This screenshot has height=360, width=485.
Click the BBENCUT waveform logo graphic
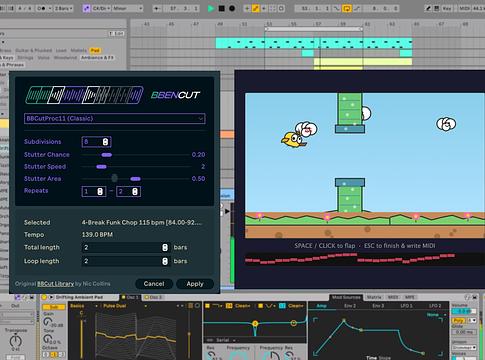click(x=84, y=95)
